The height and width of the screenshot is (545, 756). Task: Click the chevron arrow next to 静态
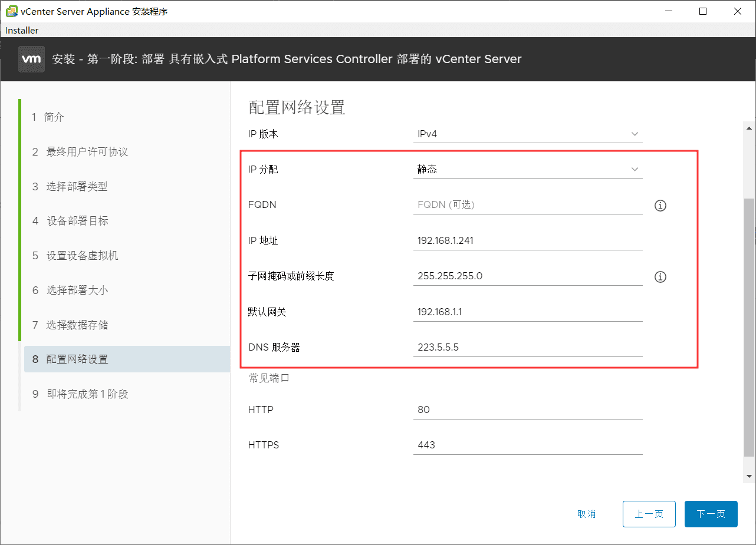[x=635, y=169]
